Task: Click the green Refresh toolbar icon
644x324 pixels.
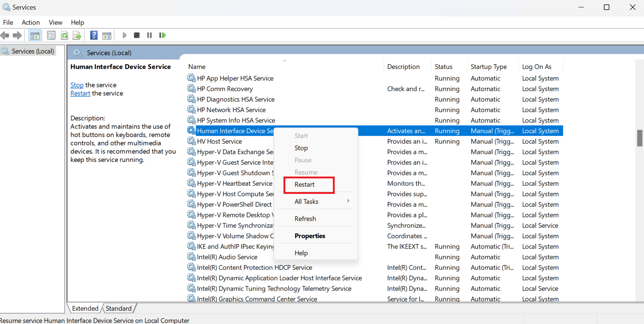Action: tap(65, 35)
